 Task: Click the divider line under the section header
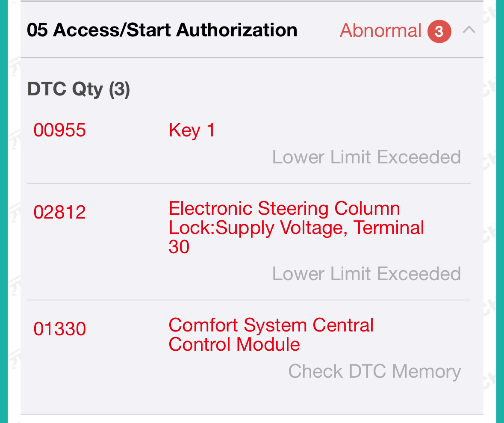252,57
